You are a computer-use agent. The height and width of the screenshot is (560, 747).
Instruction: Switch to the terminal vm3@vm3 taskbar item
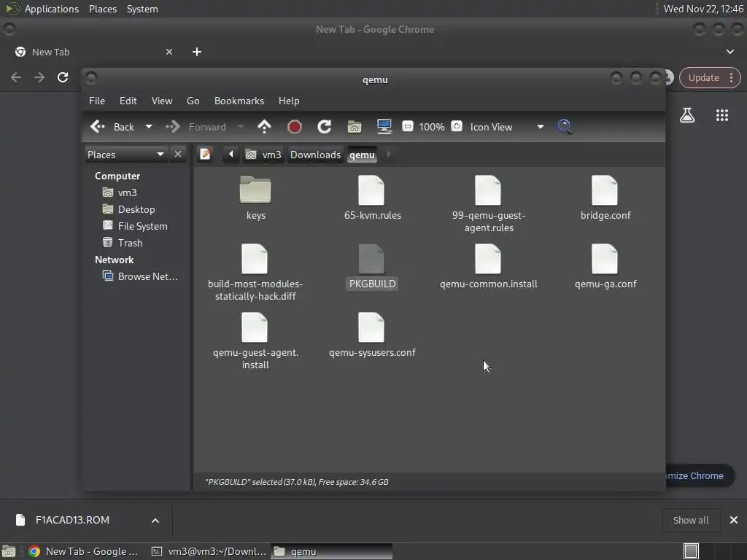click(209, 551)
